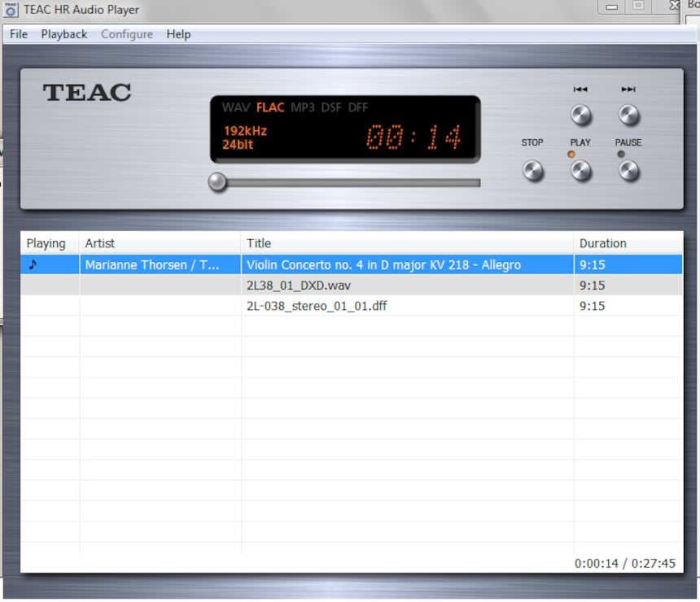Click the 24bit depth readout
Viewport: 700px width, 602px height.
pos(238,145)
